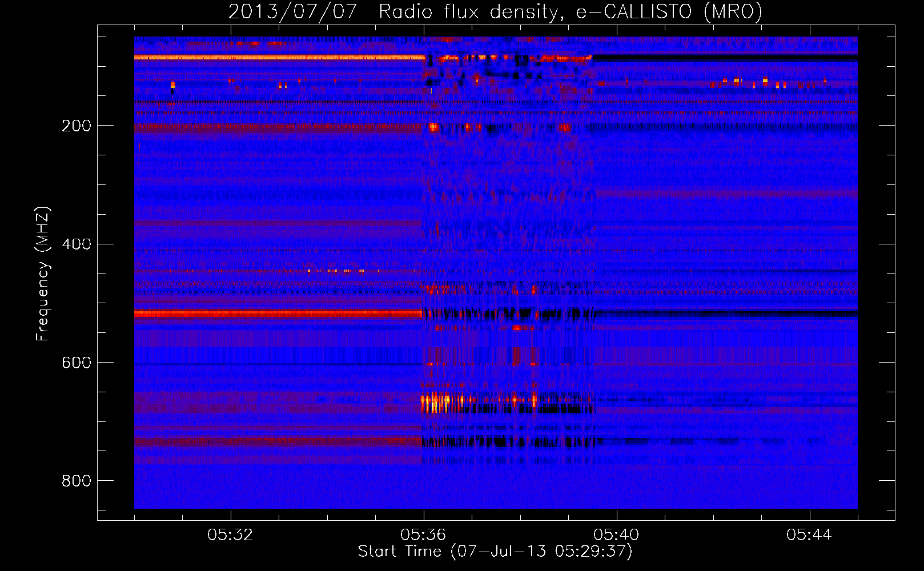Click the bright burst near 680 MHz

point(435,403)
